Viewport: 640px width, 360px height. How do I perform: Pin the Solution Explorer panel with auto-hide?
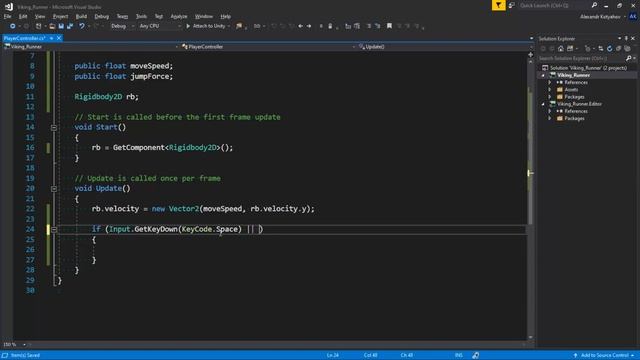(626, 38)
